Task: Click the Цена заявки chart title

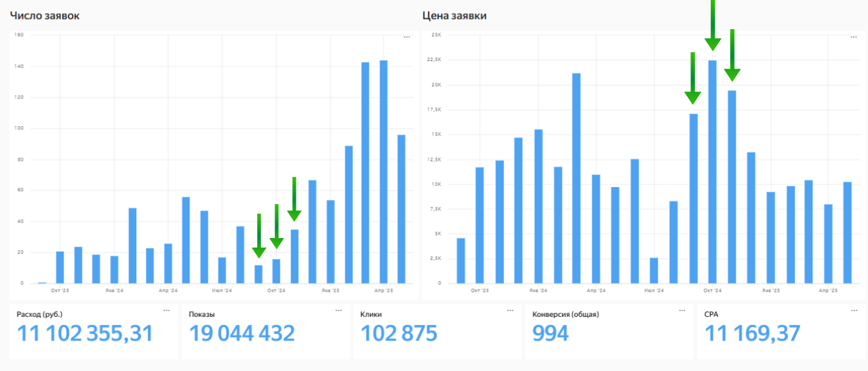Action: click(x=454, y=15)
